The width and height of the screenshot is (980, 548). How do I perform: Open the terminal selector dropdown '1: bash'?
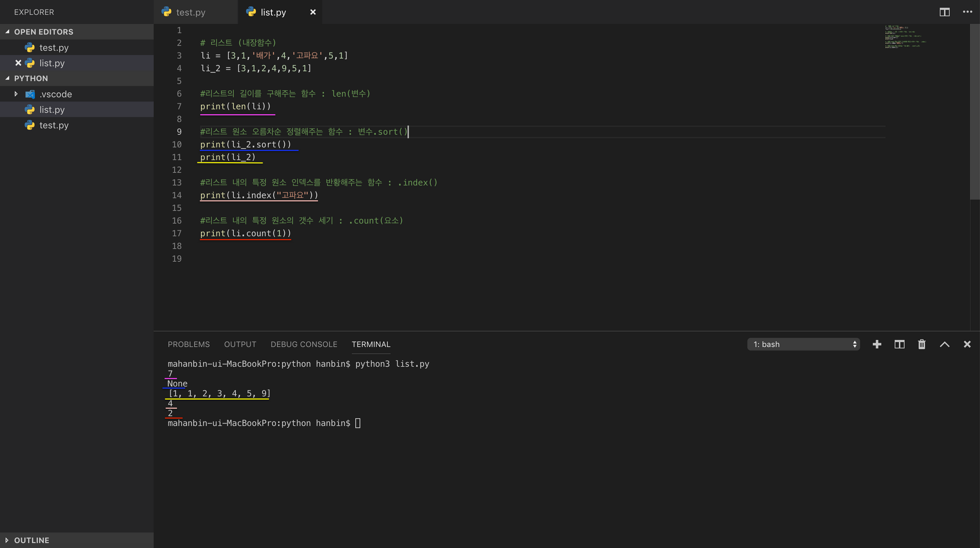pyautogui.click(x=803, y=345)
